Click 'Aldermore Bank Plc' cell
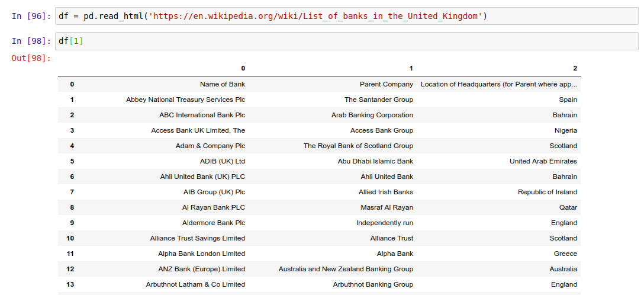 [214, 223]
